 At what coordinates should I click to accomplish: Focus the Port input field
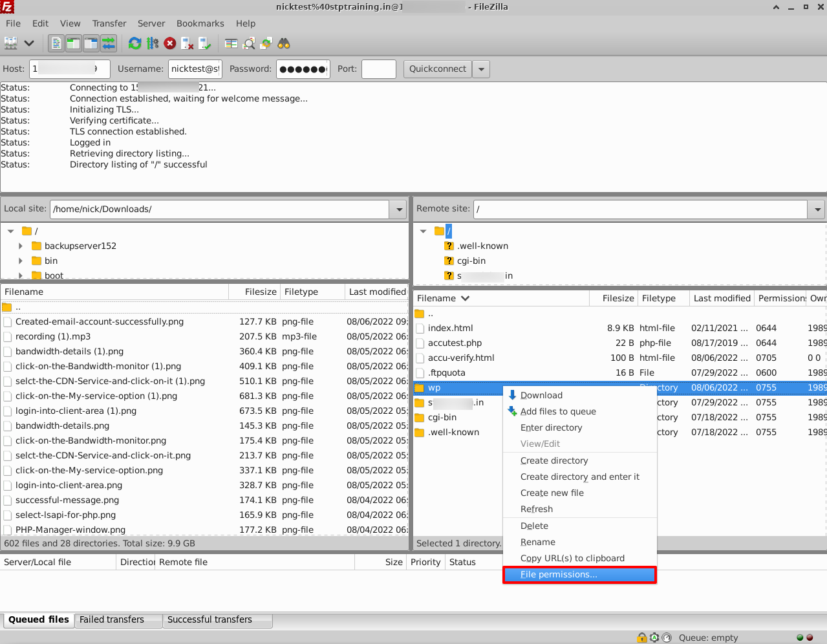(x=379, y=69)
